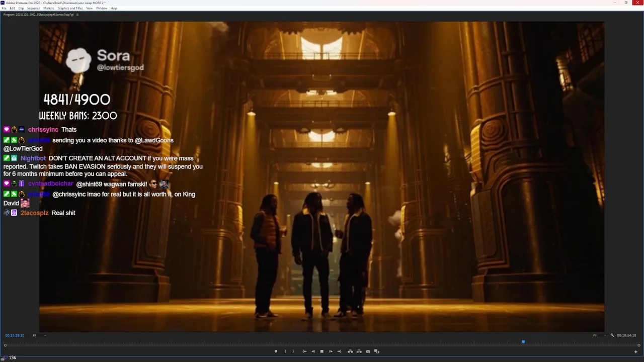The image size is (644, 362).
Task: Open the Graphics and Titles menu
Action: [70, 8]
